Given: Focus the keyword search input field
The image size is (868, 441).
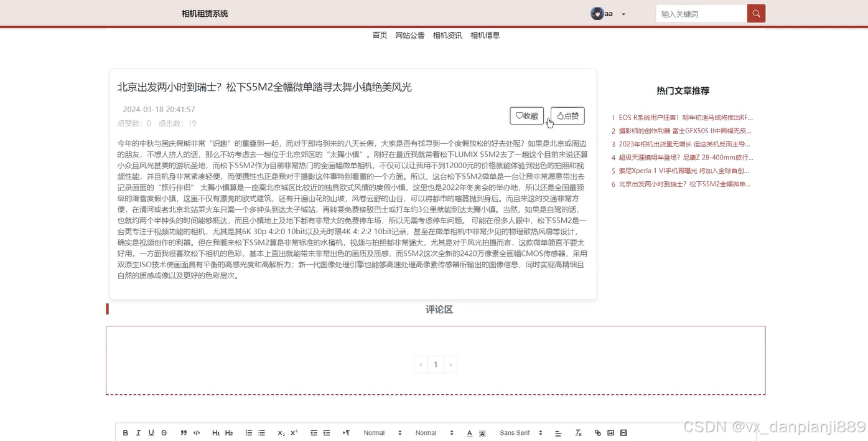Looking at the screenshot, I should pyautogui.click(x=701, y=14).
